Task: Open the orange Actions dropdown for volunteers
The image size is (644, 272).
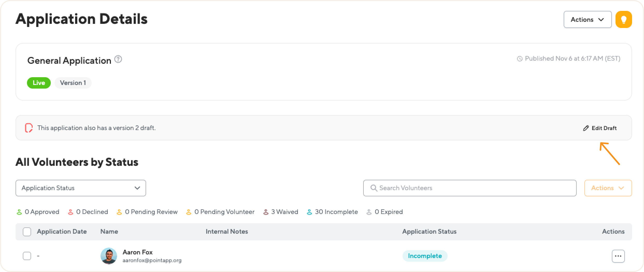Action: [x=608, y=188]
